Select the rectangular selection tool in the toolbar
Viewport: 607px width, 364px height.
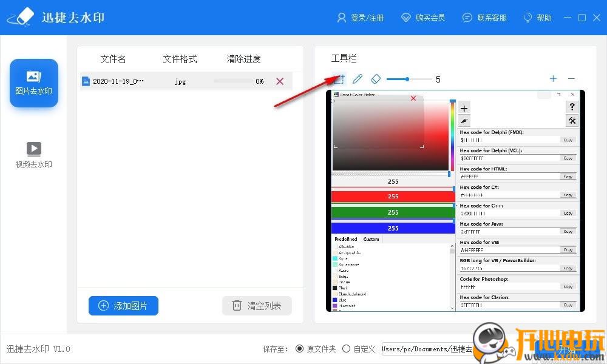[338, 79]
